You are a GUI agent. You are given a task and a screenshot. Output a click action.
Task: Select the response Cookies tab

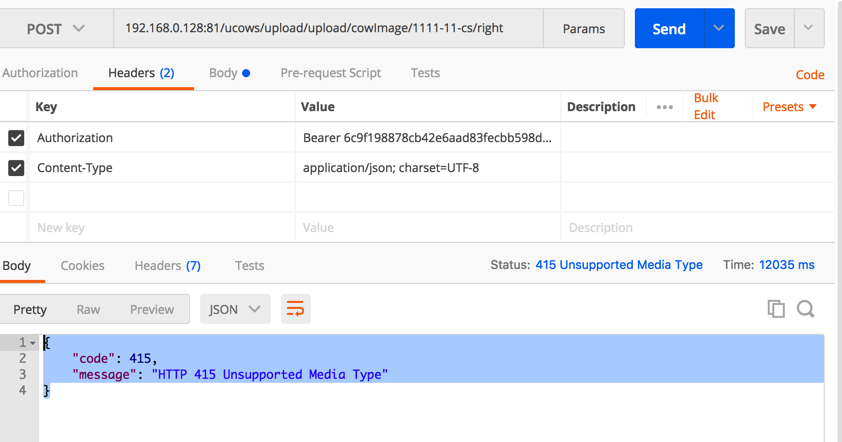tap(82, 265)
